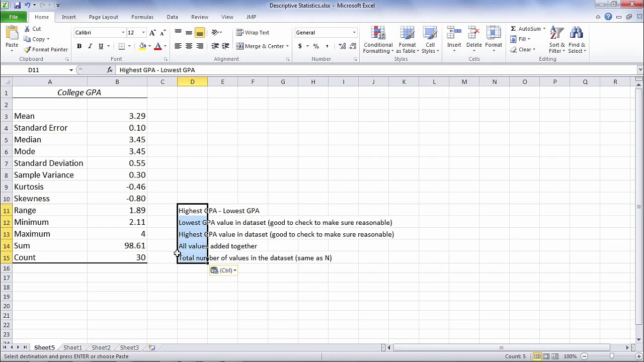This screenshot has width=644, height=362.
Task: Toggle Align Text Left
Action: point(178,46)
